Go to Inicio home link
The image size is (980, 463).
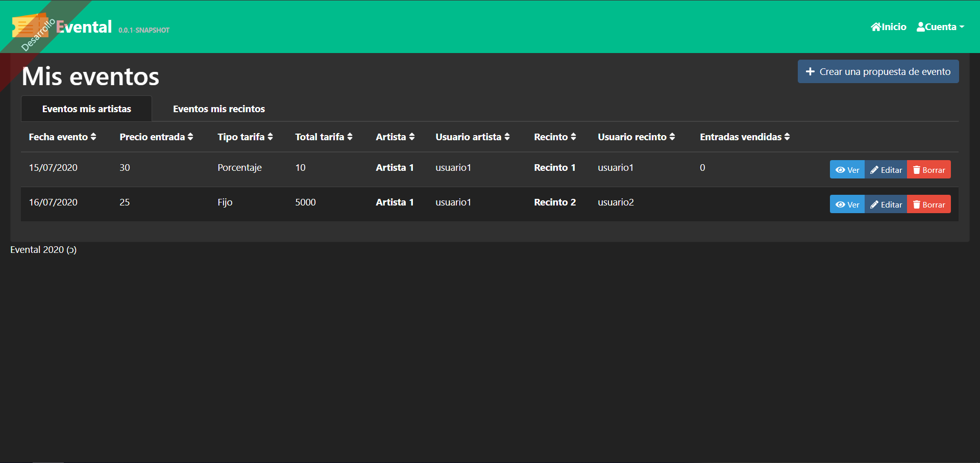(x=888, y=27)
